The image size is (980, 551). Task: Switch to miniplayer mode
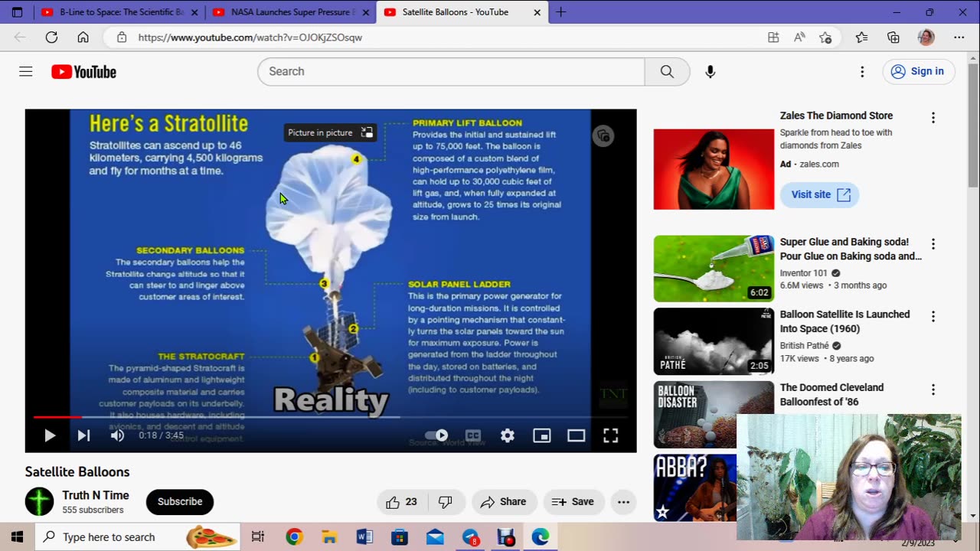tap(542, 435)
